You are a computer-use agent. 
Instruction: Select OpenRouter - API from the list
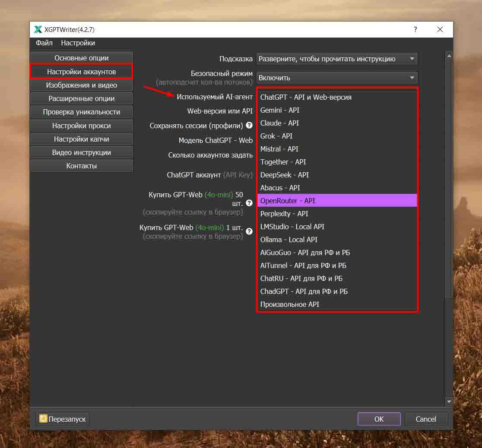337,201
